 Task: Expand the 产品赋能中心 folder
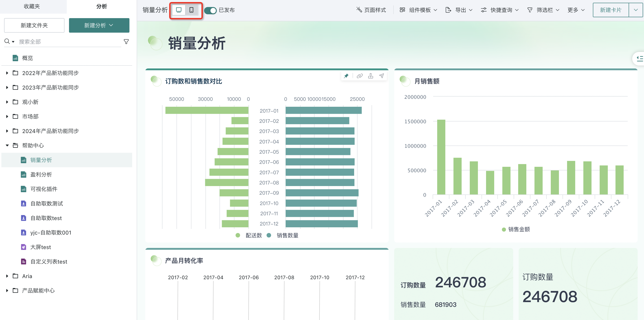click(7, 291)
